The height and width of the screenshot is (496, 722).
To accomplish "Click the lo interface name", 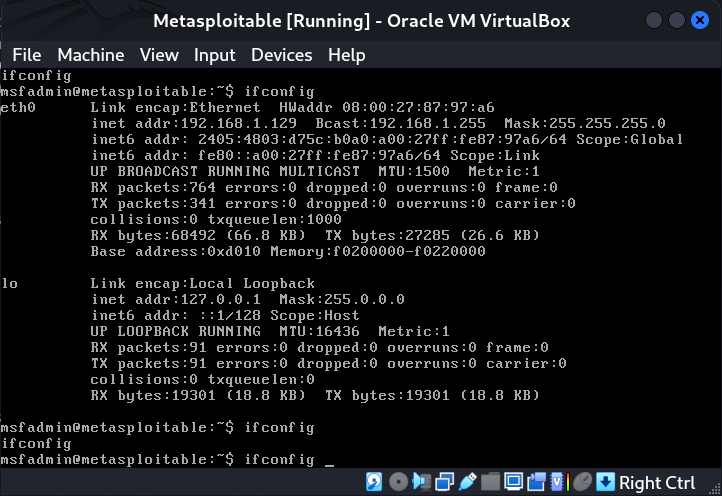I will (x=9, y=283).
